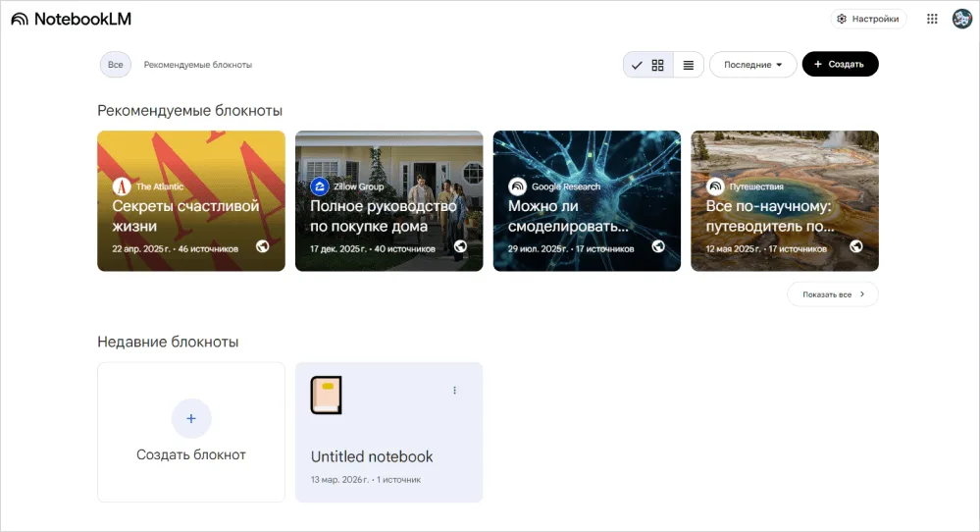Screen dimensions: 980x532
Task: Click the NotebookLM logo icon
Action: [x=20, y=19]
